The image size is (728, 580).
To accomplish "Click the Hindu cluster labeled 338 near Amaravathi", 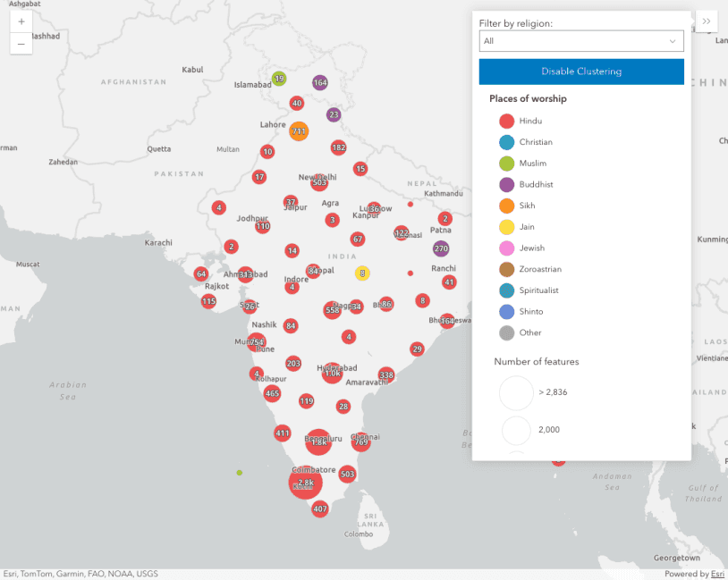I will click(x=386, y=374).
